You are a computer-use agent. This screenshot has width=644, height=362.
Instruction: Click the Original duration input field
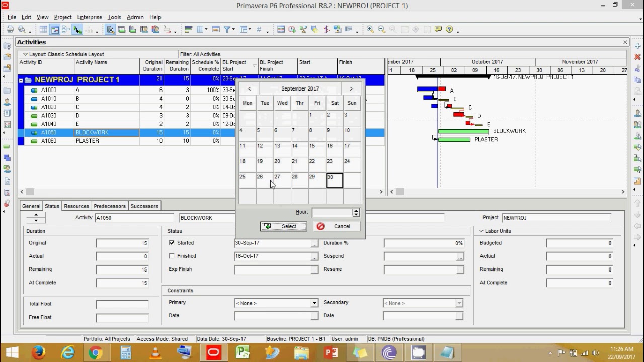(x=122, y=243)
